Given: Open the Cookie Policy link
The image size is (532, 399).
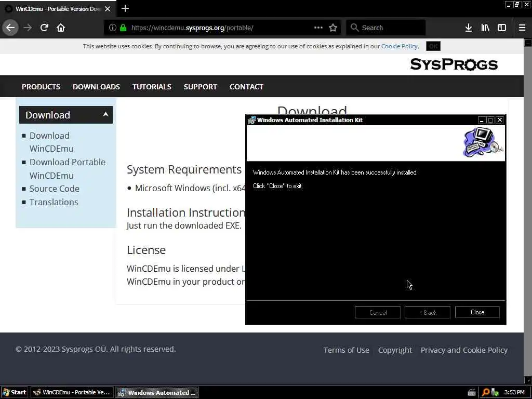Looking at the screenshot, I should [400, 46].
